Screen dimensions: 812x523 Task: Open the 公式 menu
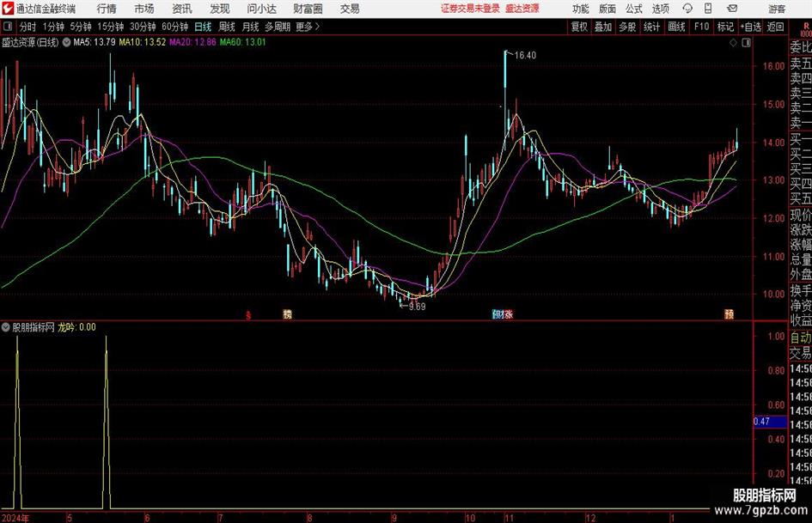(x=634, y=9)
